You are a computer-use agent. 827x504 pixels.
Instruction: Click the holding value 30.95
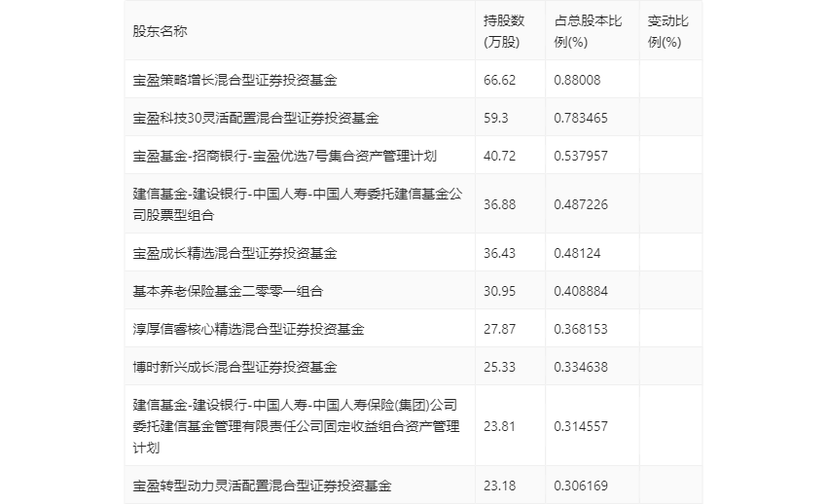[499, 291]
